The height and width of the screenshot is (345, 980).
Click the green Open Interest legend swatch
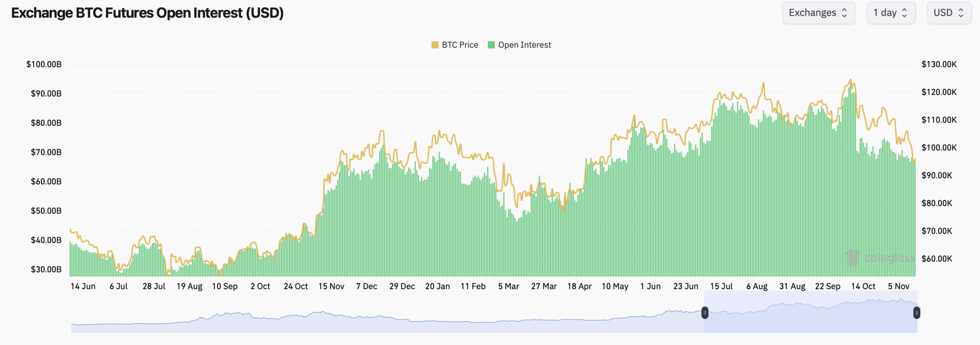pyautogui.click(x=491, y=45)
